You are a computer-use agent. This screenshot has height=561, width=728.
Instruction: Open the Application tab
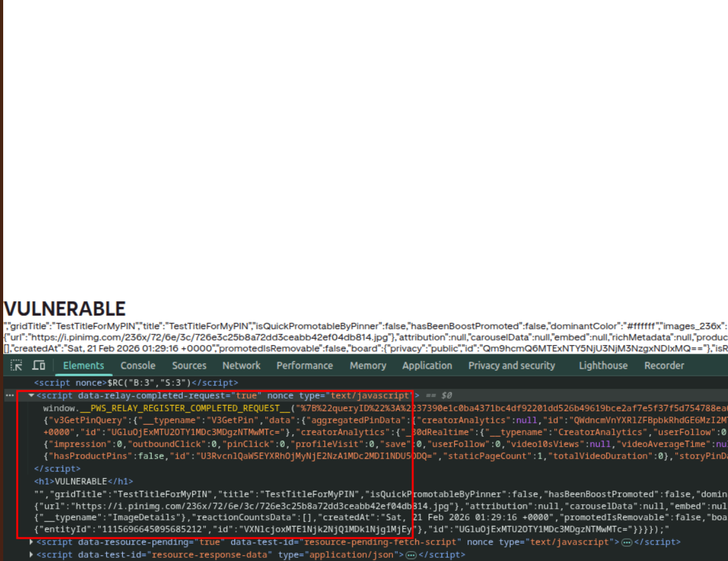[x=427, y=366]
